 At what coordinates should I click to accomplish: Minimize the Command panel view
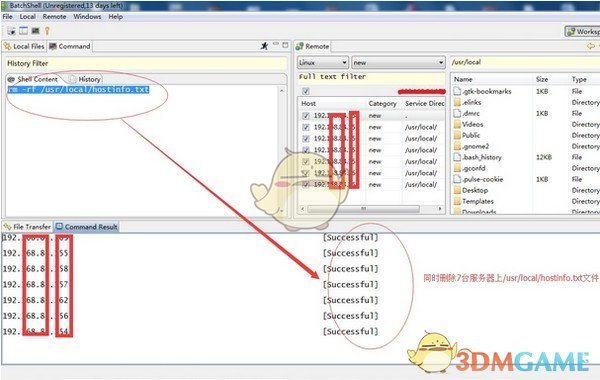tap(276, 44)
